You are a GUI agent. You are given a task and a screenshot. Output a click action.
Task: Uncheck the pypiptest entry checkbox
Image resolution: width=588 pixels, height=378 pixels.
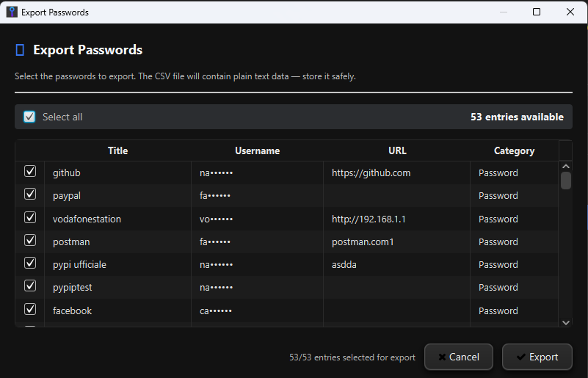coord(30,286)
